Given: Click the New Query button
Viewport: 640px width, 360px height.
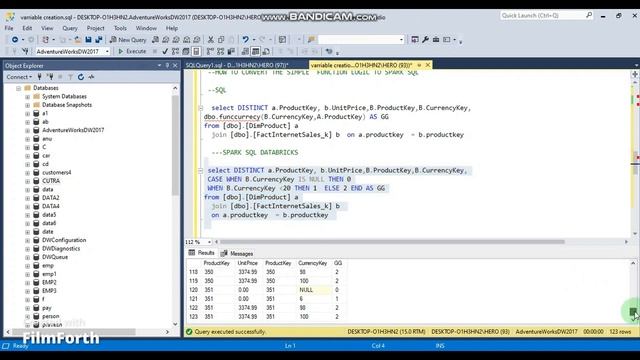Looking at the screenshot, I should (x=128, y=40).
